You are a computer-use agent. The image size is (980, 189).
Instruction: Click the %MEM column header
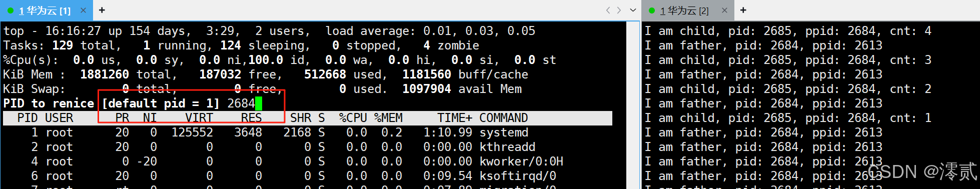click(388, 118)
